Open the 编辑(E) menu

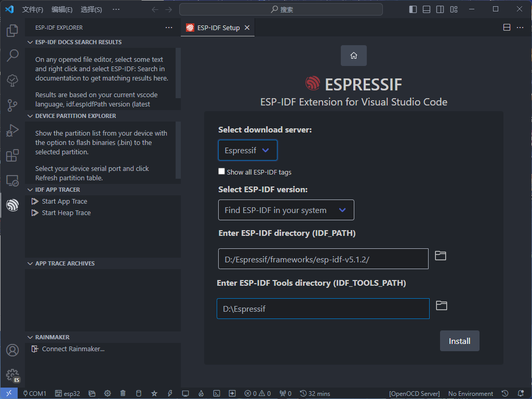[x=62, y=9]
